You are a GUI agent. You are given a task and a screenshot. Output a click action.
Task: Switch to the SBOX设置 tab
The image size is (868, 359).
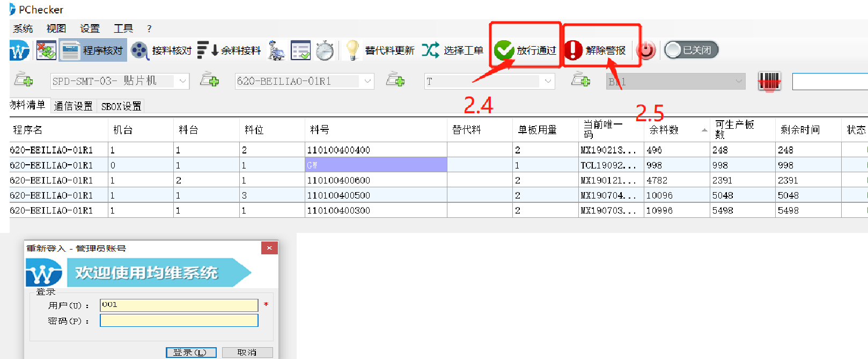click(x=121, y=106)
